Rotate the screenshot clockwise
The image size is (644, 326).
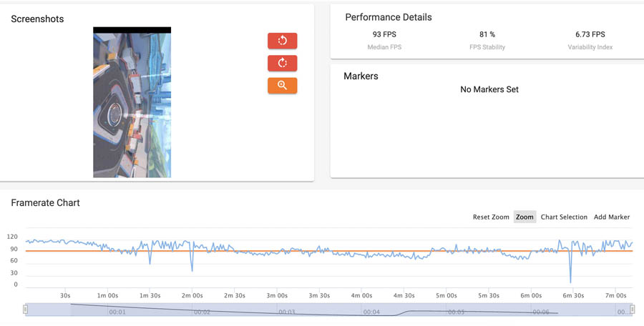coord(282,63)
